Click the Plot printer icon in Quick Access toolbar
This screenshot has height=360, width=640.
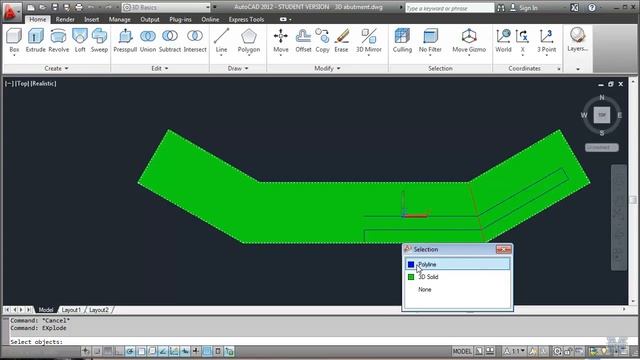(79, 7)
